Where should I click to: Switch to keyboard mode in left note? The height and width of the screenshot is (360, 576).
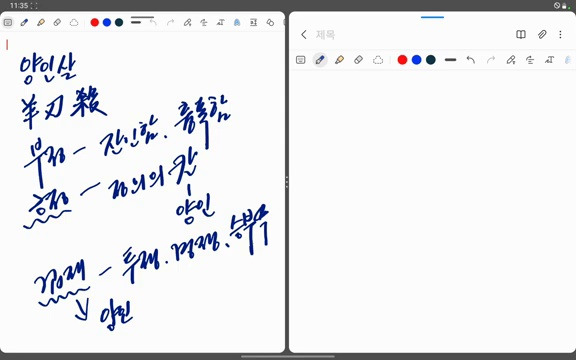click(x=8, y=22)
